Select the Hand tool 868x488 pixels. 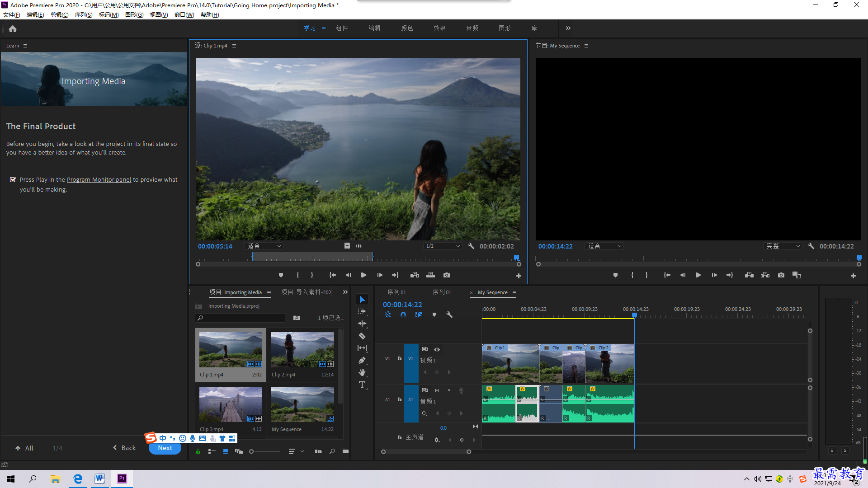362,372
